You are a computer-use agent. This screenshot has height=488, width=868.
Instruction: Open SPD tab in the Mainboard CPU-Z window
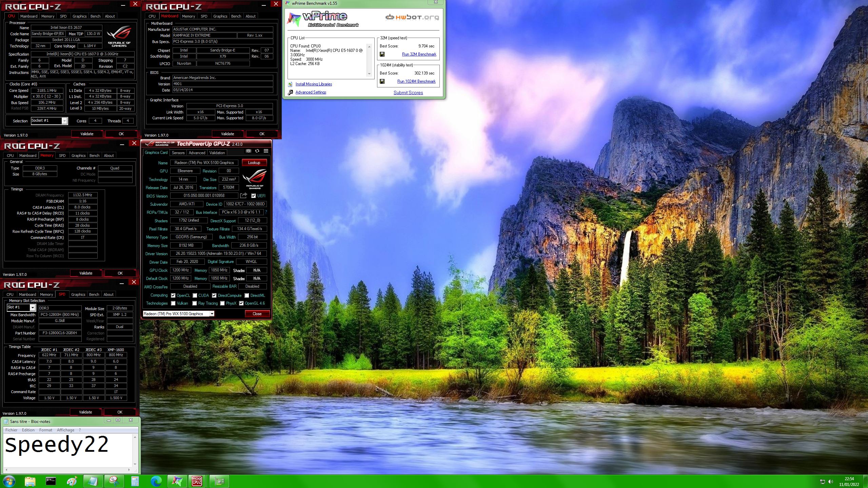click(x=204, y=16)
